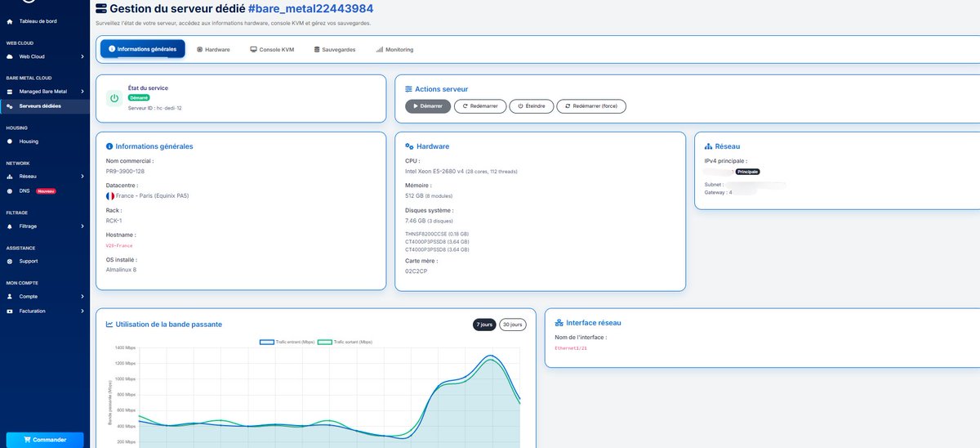Click the Ethernet1/21 interface name
This screenshot has width=980, height=448.
click(571, 348)
